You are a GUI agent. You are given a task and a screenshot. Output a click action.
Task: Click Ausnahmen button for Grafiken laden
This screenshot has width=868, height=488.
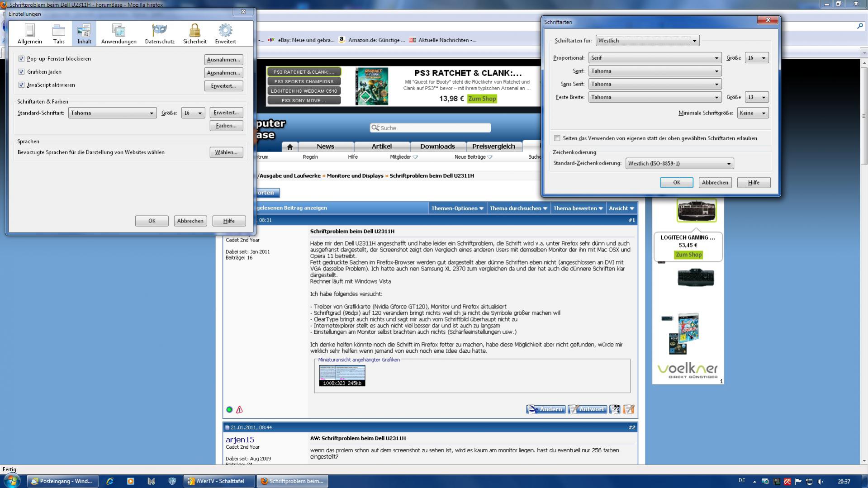(223, 73)
